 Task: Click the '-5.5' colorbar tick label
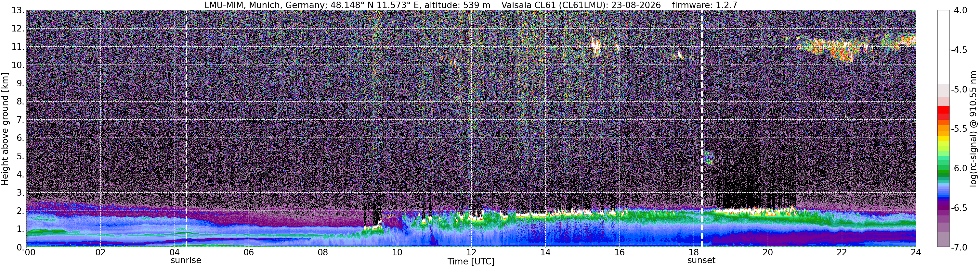click(x=959, y=129)
